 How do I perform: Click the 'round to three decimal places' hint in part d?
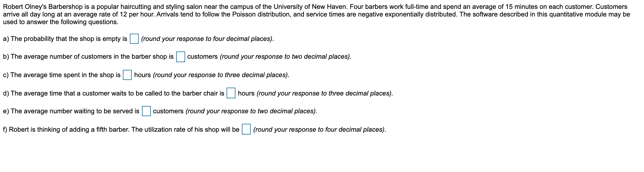[x=325, y=93]
